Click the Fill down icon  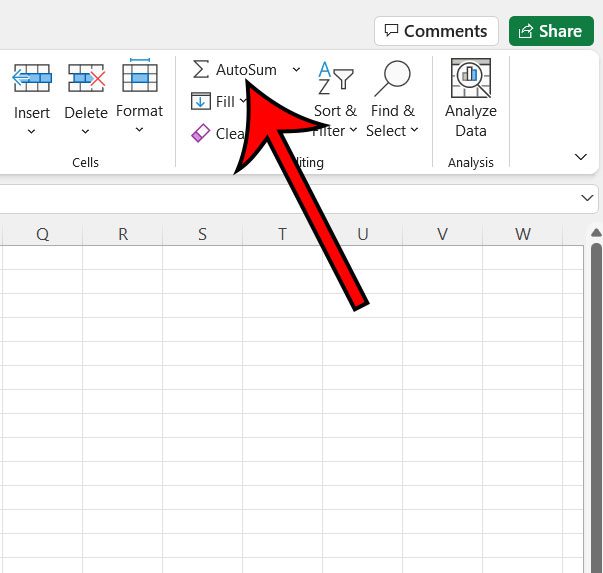[x=200, y=102]
